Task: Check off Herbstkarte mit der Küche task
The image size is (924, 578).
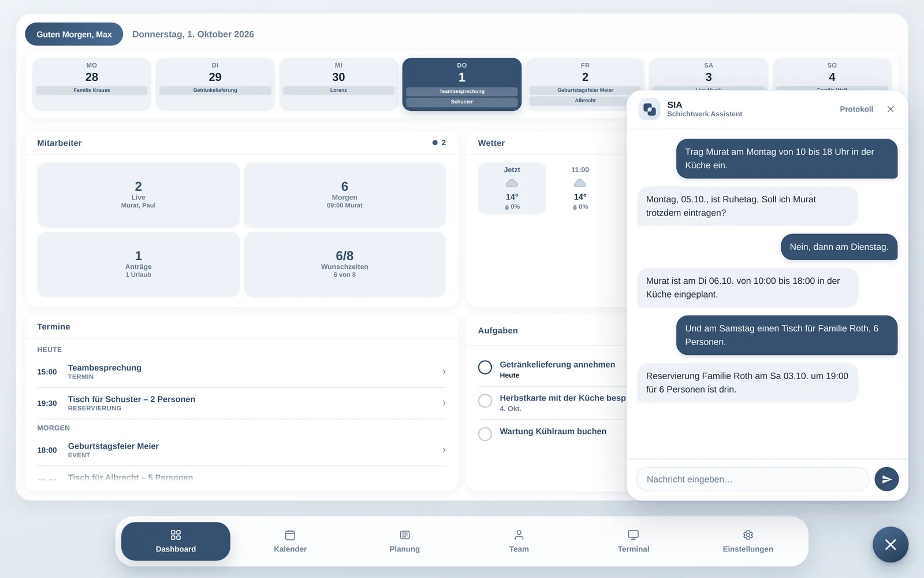Action: click(x=485, y=401)
